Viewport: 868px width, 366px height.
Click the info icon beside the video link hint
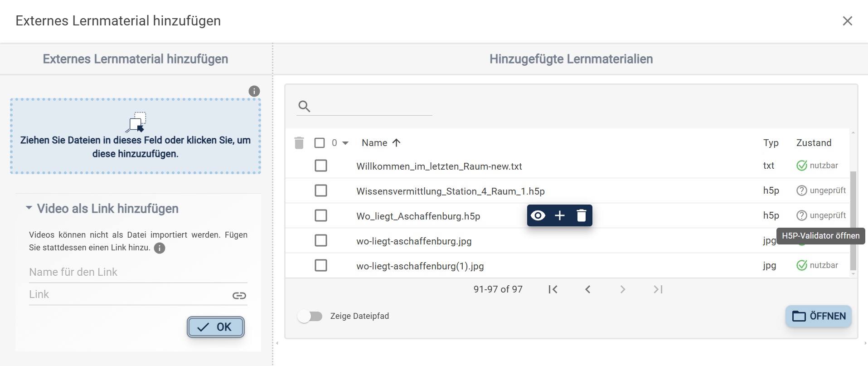160,248
